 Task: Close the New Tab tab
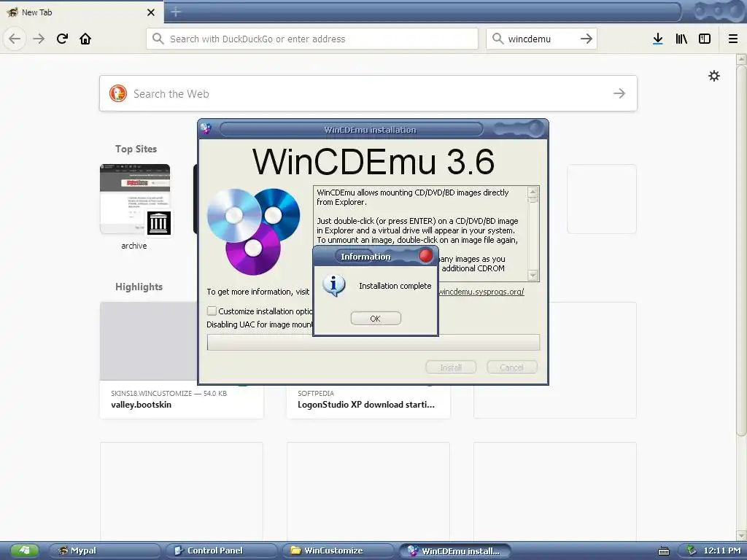(151, 12)
